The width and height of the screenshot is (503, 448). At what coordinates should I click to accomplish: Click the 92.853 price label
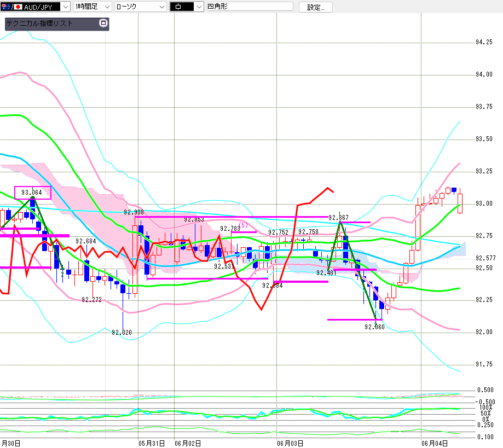pyautogui.click(x=194, y=219)
